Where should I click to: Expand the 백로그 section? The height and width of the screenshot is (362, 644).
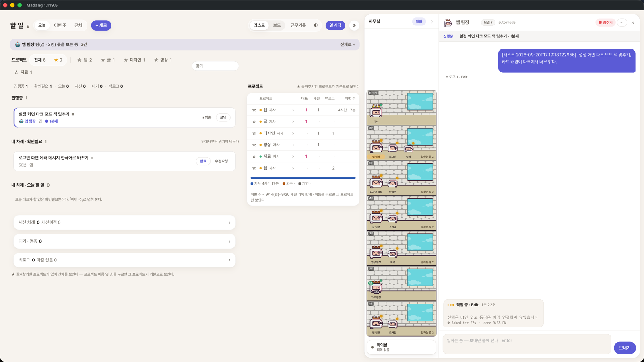coord(124,260)
